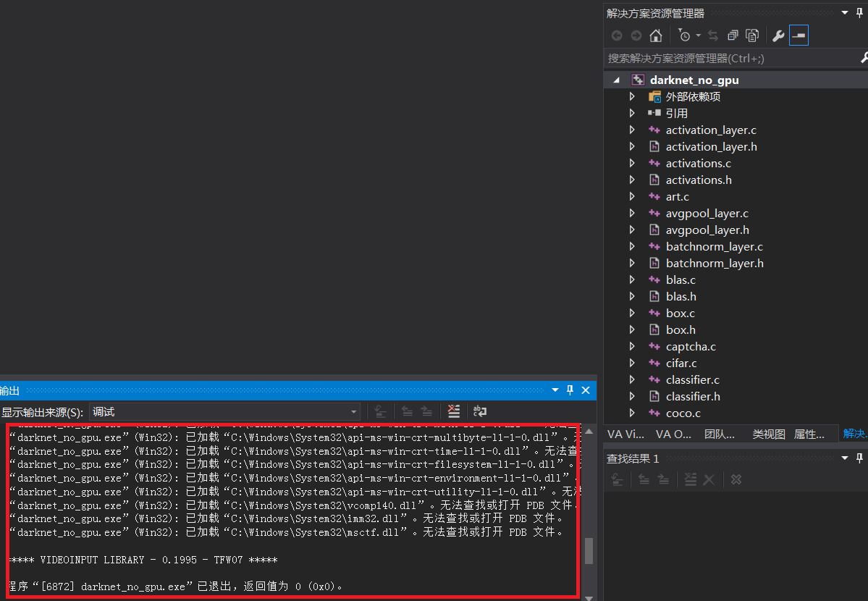Click the Output panel vertical scrollbar thumb
This screenshot has height=601, width=868.
589,550
